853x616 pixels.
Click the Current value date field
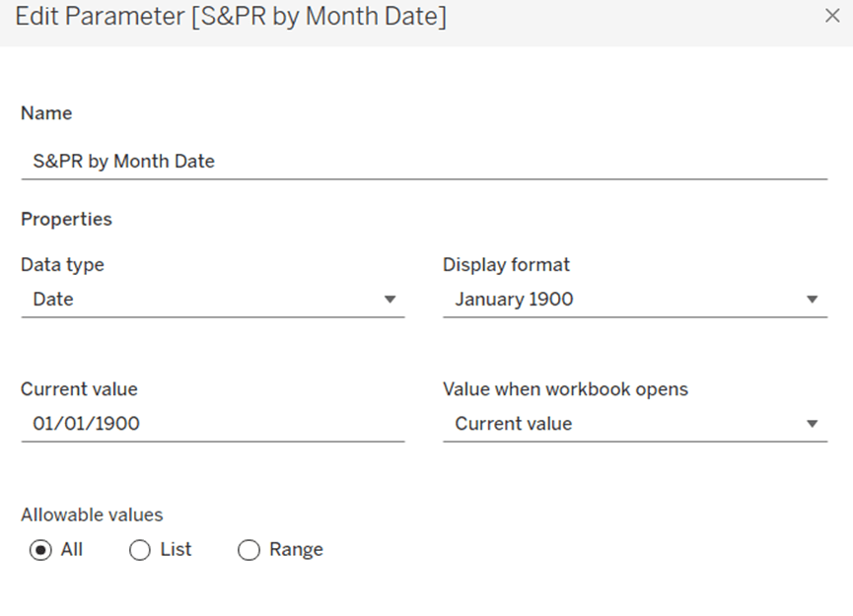[x=212, y=424]
